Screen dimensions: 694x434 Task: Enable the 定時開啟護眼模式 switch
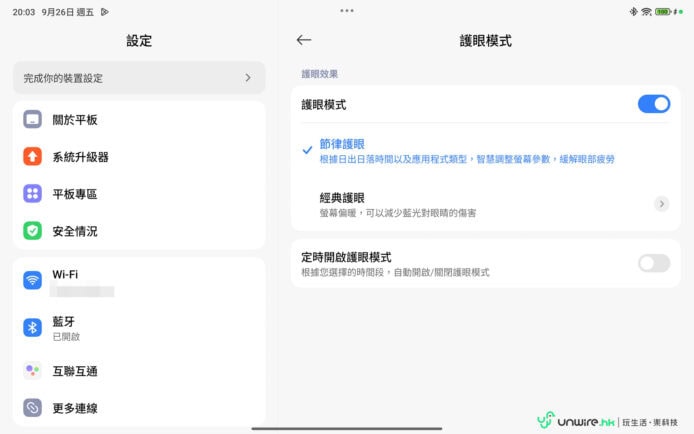tap(653, 263)
